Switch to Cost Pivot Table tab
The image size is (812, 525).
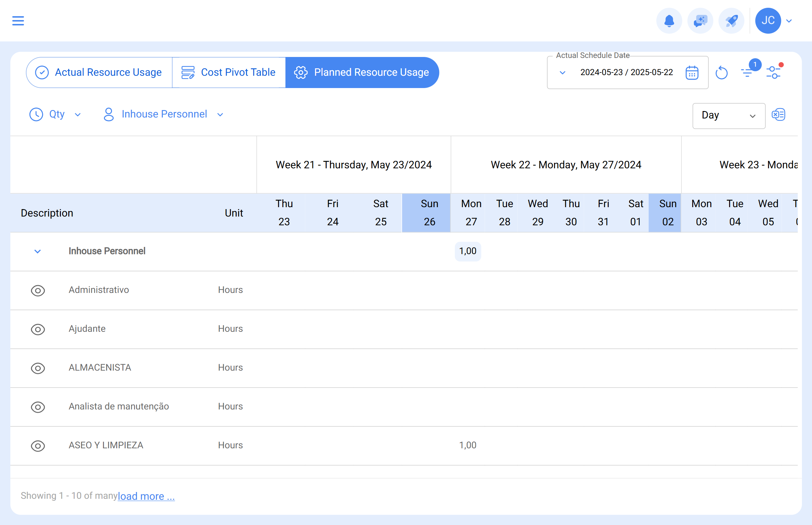229,72
